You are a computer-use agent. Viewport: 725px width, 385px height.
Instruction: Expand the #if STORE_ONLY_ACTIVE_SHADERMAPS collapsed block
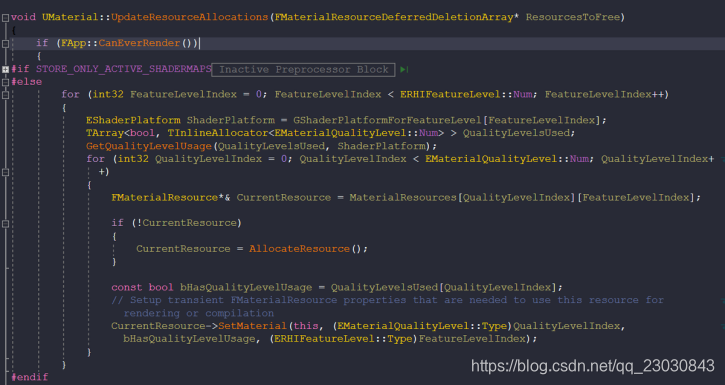pyautogui.click(x=5, y=70)
